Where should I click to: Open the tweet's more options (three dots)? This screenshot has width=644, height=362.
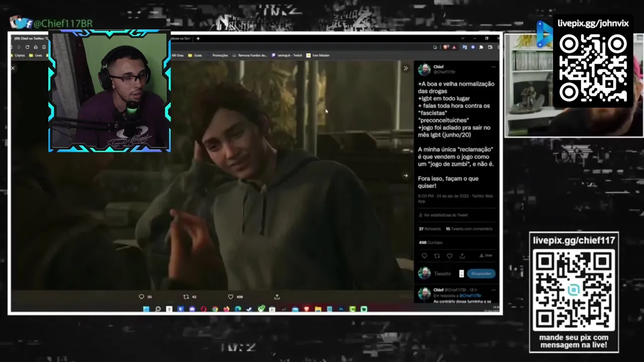[x=493, y=67]
